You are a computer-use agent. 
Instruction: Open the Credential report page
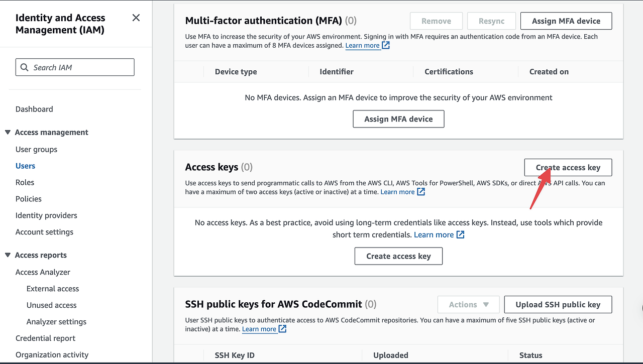click(45, 338)
